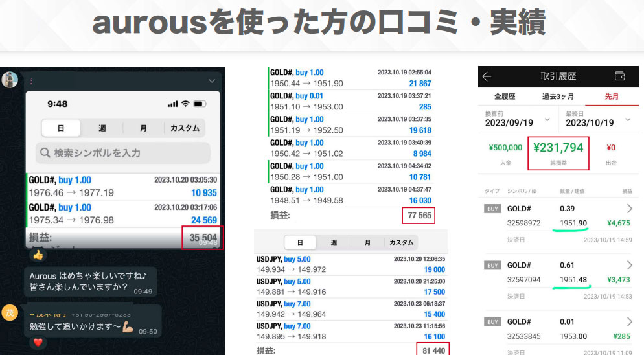Click the USDJPY trade with profit 19 000
This screenshot has width=644, height=355.
click(351, 264)
